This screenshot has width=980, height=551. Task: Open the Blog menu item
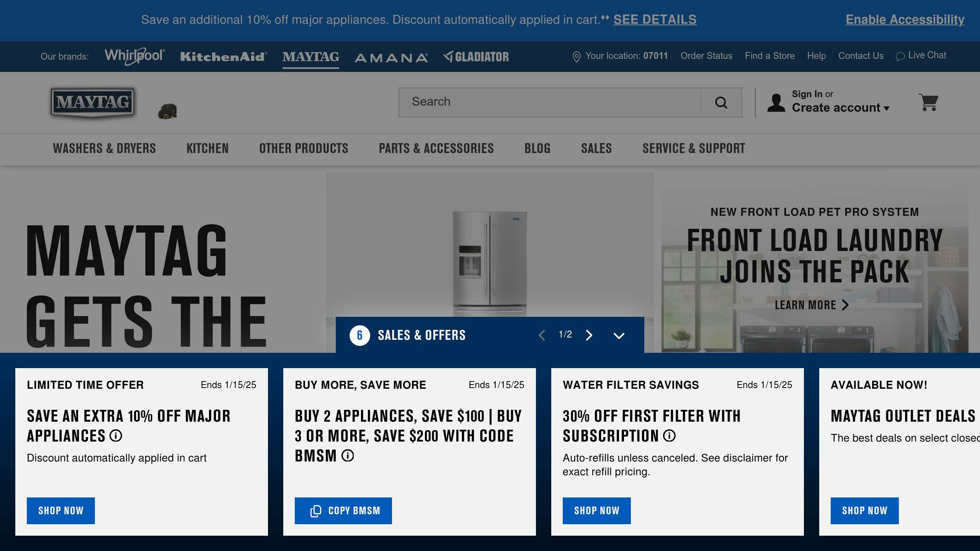coord(537,148)
